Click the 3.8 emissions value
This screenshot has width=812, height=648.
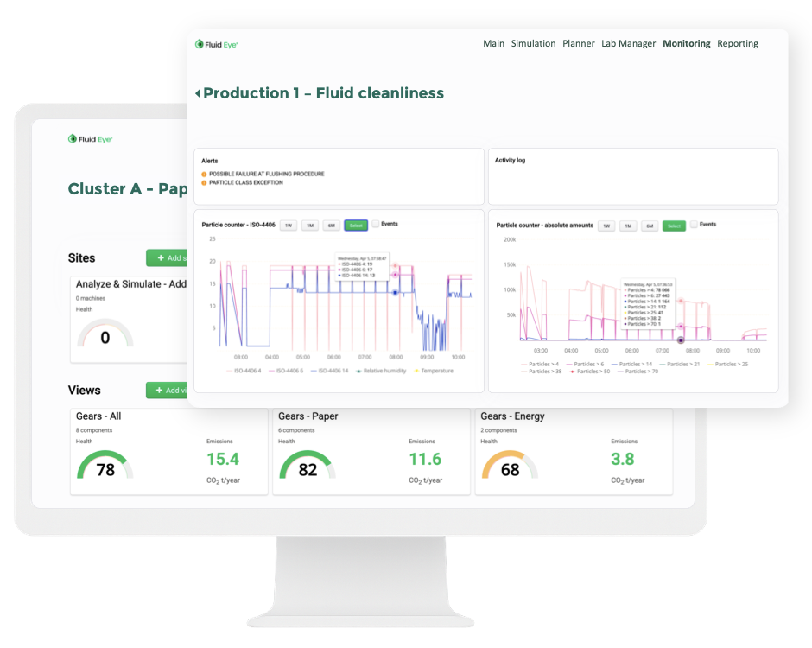click(x=623, y=459)
